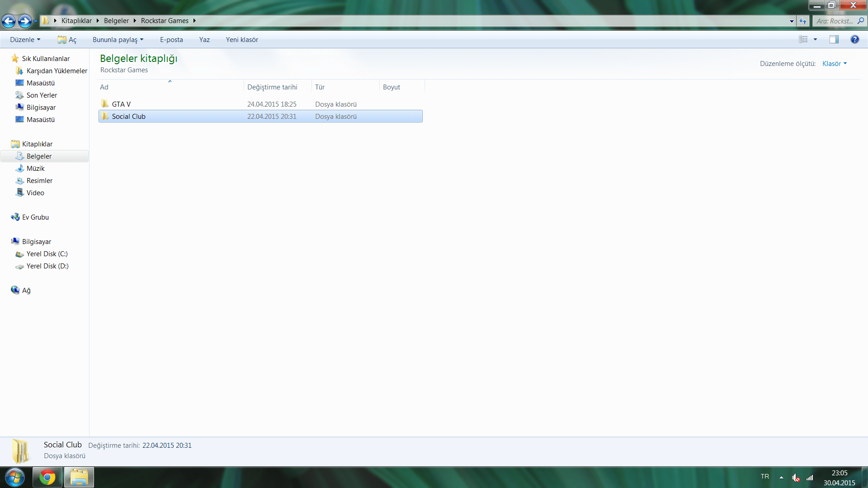This screenshot has height=488, width=868.
Task: Click the refresh icon beside address bar
Action: coord(803,21)
